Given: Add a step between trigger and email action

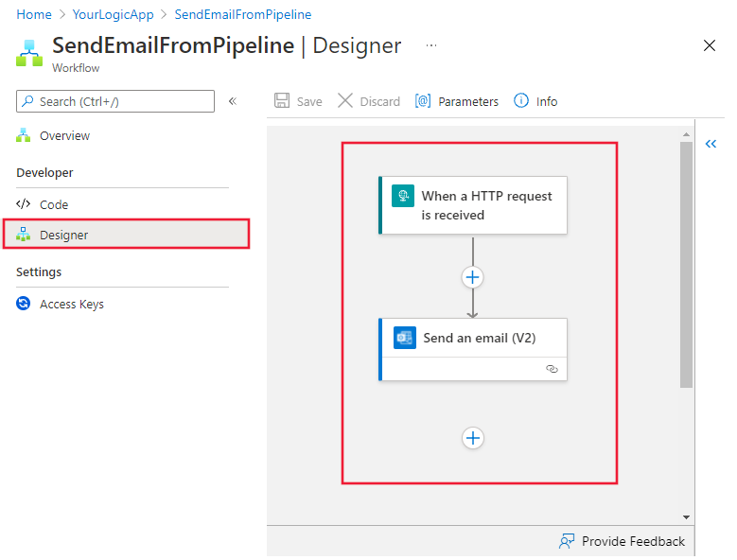Looking at the screenshot, I should point(473,277).
